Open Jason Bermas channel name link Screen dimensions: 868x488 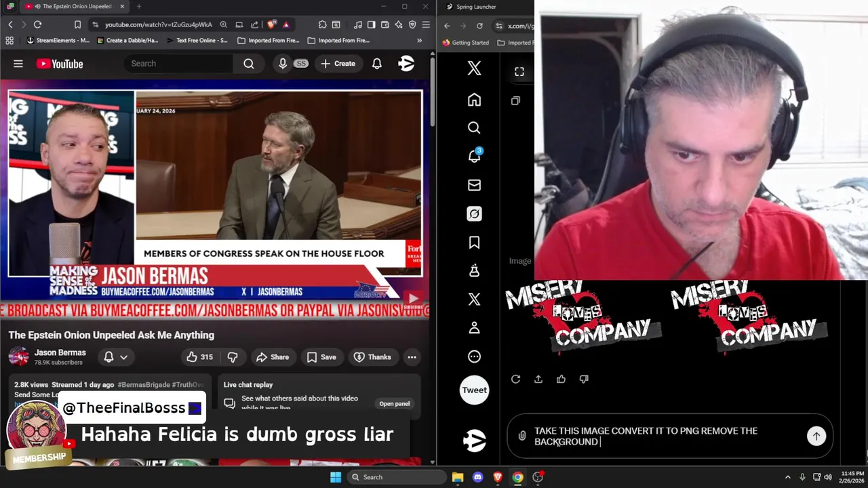(60, 352)
